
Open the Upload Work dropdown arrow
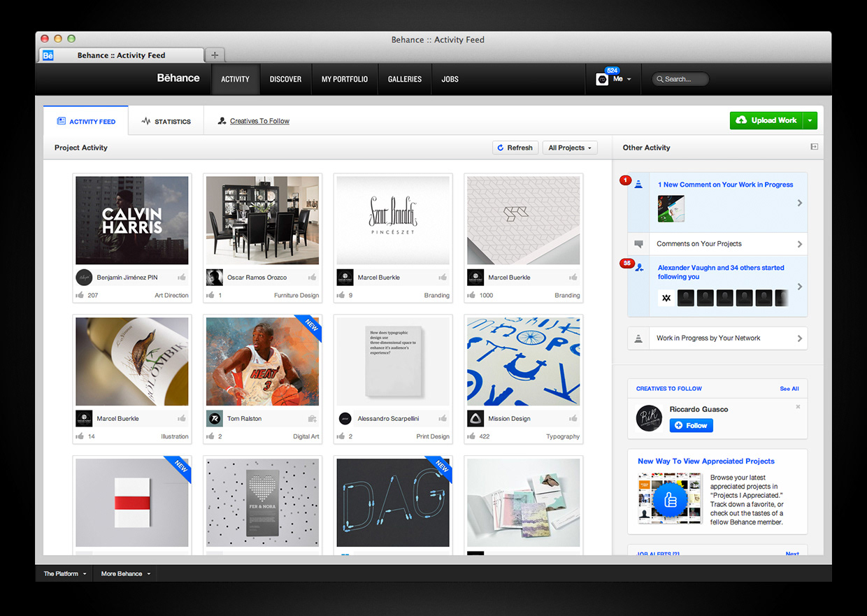point(810,120)
